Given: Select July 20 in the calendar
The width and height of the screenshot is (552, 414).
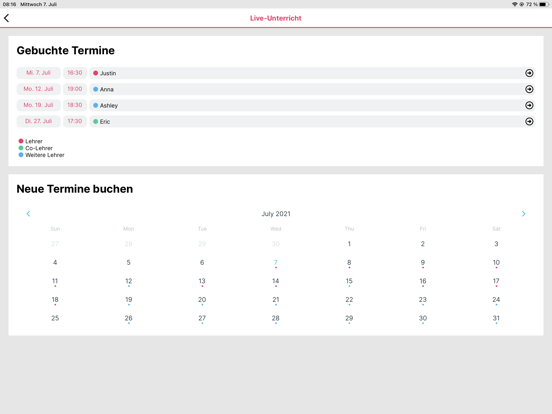Looking at the screenshot, I should [x=202, y=300].
